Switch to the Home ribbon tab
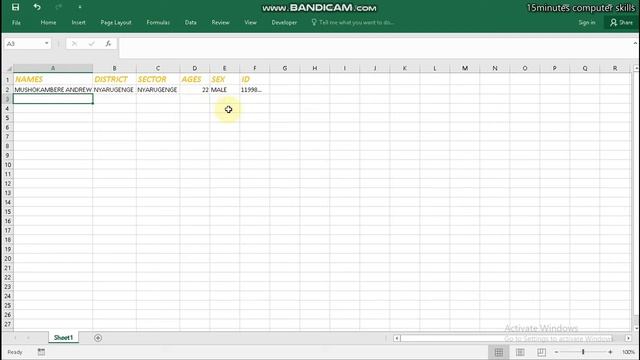The height and width of the screenshot is (360, 640). 48,22
